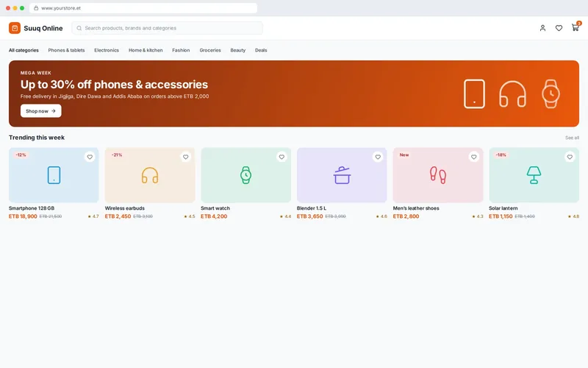Click the Wireless earbuds title
The height and width of the screenshot is (368, 588).
pyautogui.click(x=124, y=208)
